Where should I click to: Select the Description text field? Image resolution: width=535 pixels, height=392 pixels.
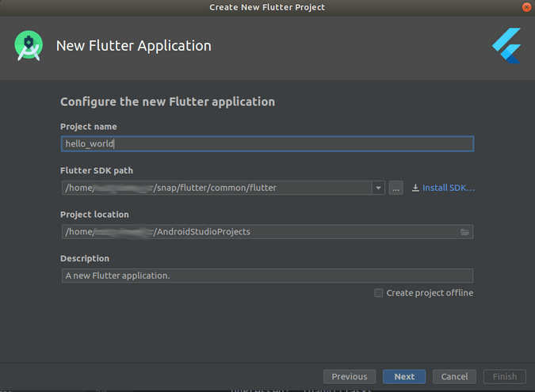266,276
